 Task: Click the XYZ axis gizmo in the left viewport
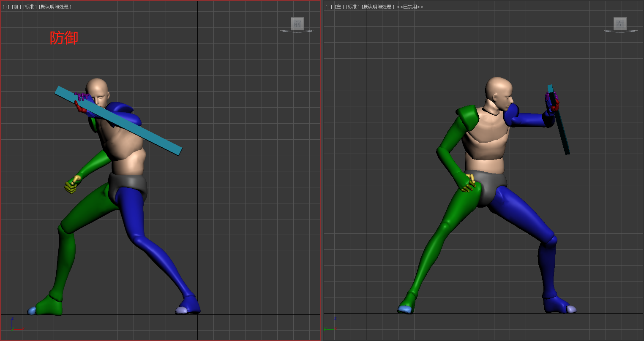pyautogui.click(x=331, y=324)
